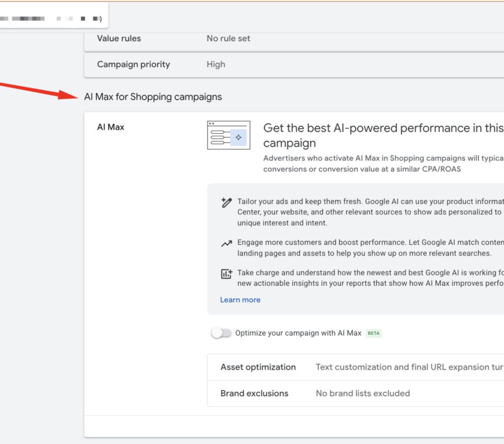Screen dimensions: 504x444
Task: Expand the Campaign priority row
Action: (x=294, y=65)
